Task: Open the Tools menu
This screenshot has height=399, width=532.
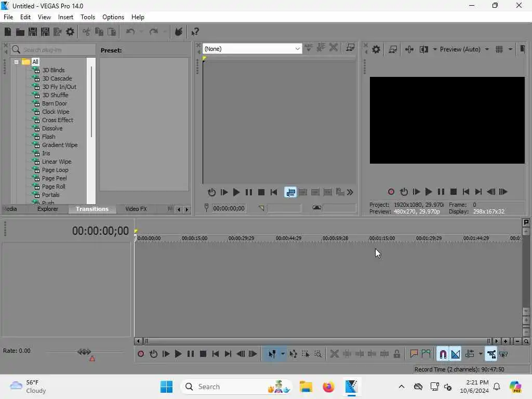Action: click(87, 17)
